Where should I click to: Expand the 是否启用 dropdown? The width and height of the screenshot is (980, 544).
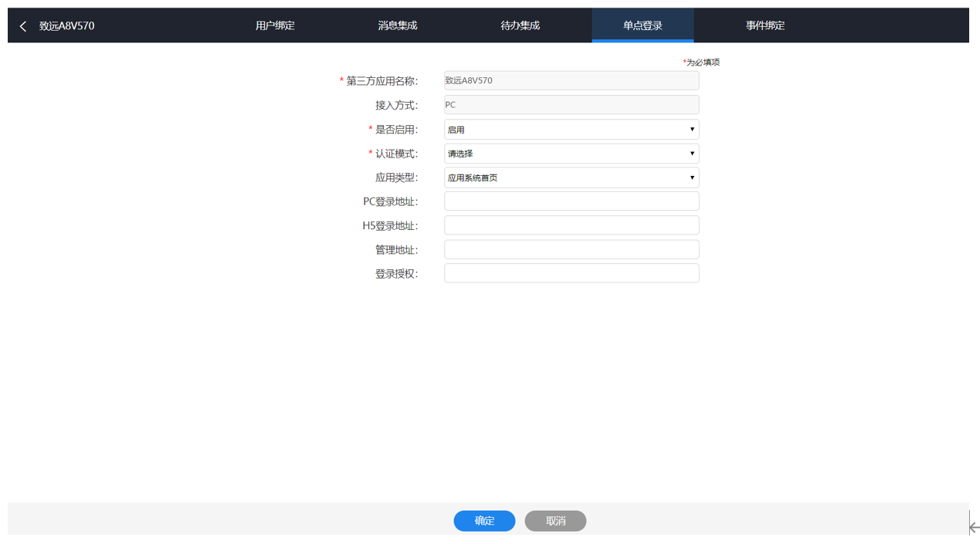[x=571, y=130]
